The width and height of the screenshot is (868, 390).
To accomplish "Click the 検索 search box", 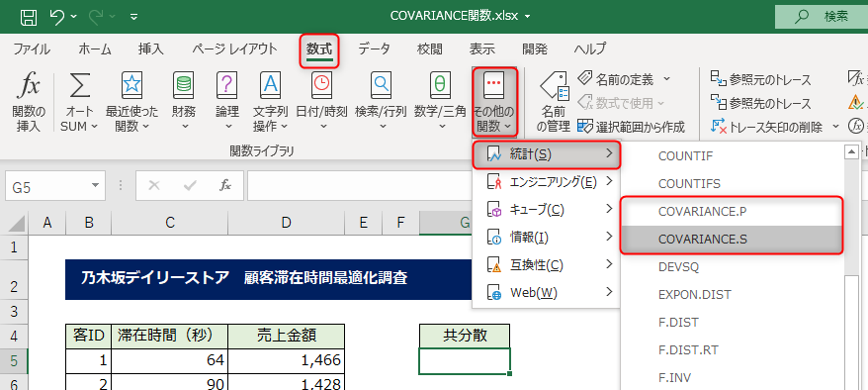I will click(822, 17).
